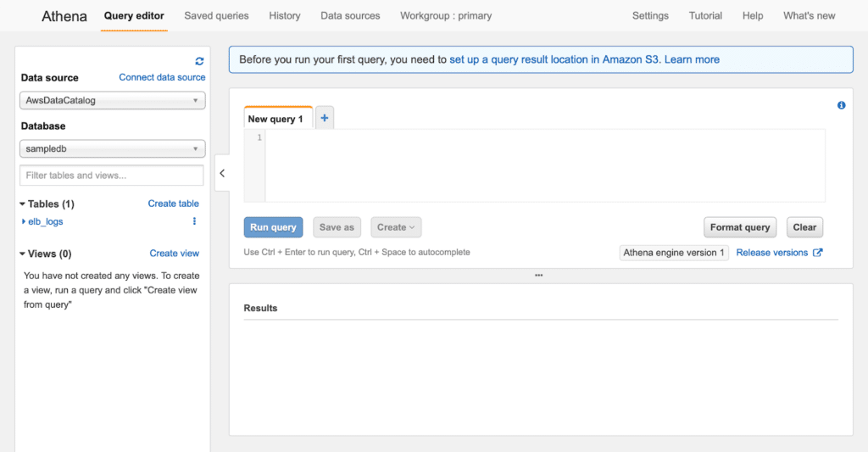868x452 pixels.
Task: Collapse the Tables section
Action: [22, 204]
